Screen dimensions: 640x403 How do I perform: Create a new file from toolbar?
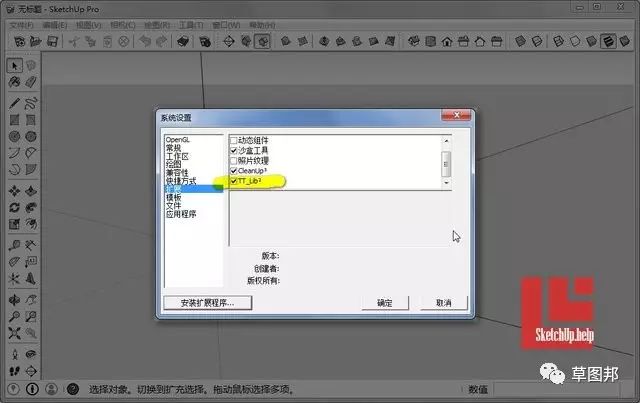19,41
